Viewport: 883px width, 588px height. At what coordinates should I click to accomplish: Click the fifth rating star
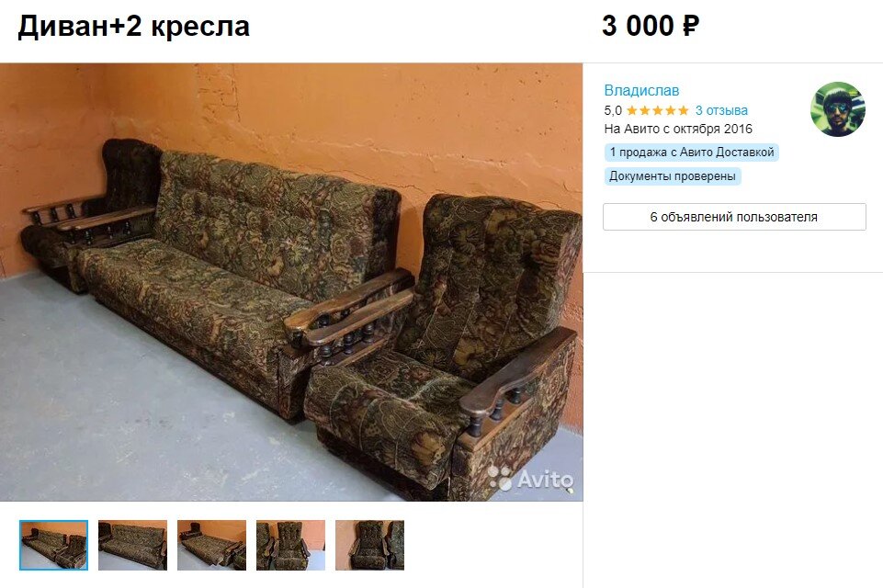[x=683, y=110]
